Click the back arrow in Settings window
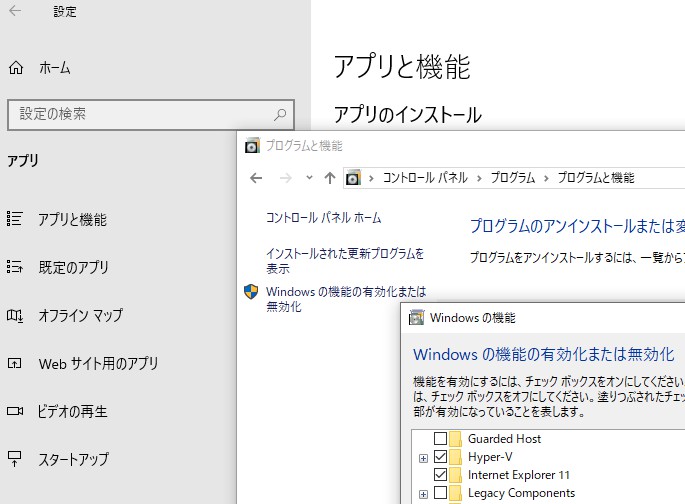 point(15,10)
